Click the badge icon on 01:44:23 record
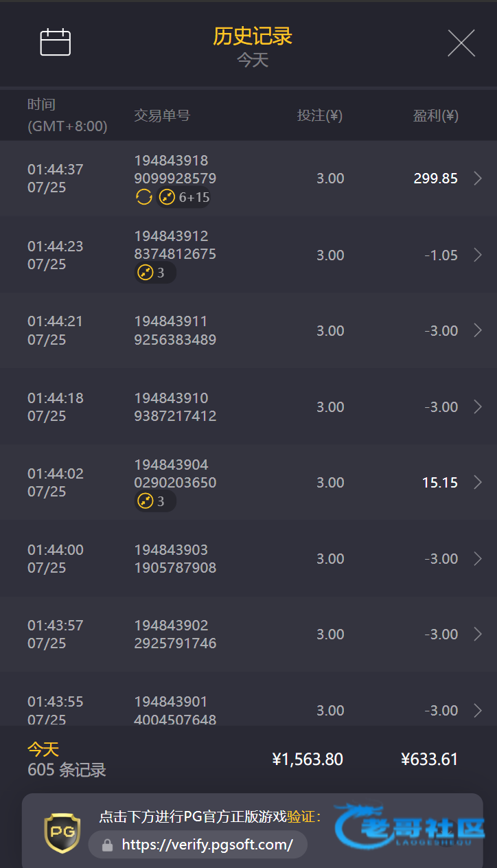The image size is (497, 868). 145,273
